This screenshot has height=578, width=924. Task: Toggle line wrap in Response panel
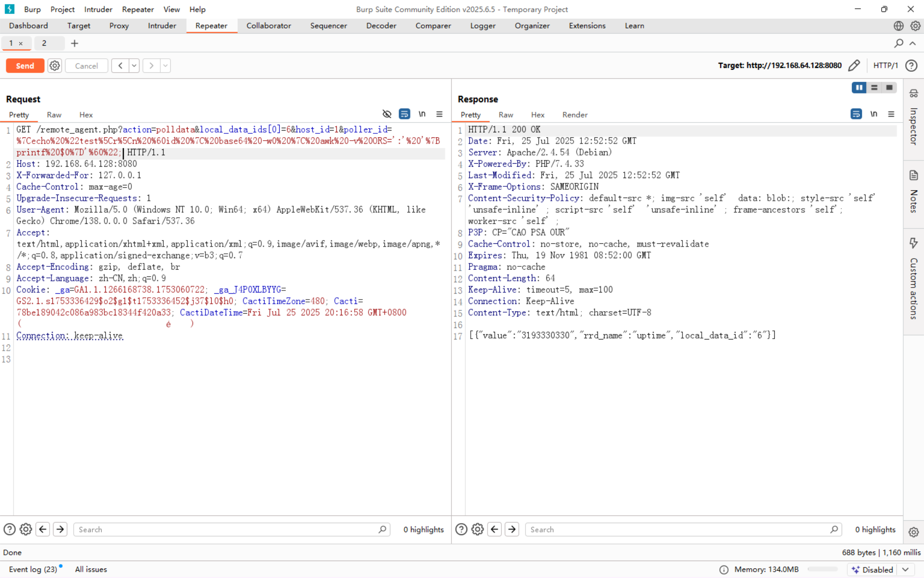856,114
